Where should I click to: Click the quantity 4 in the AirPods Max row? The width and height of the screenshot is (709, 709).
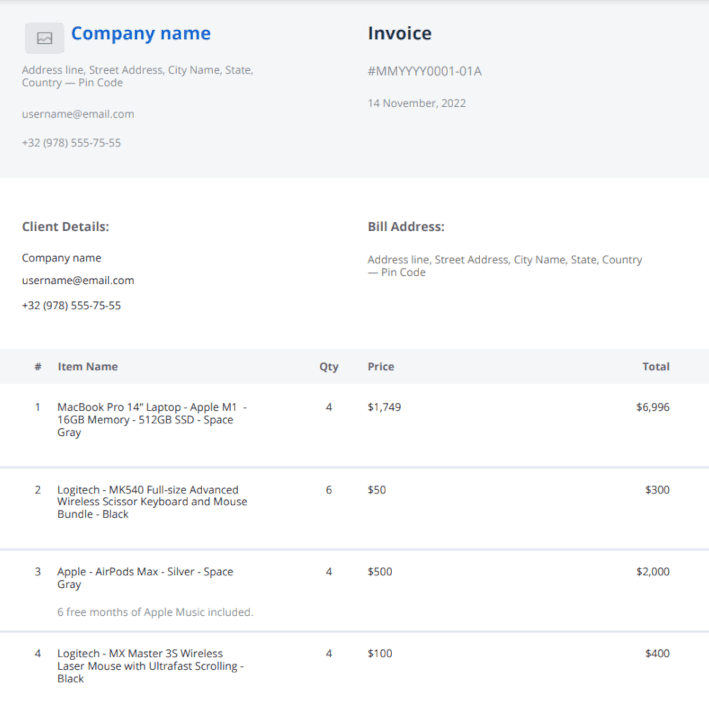tap(329, 572)
